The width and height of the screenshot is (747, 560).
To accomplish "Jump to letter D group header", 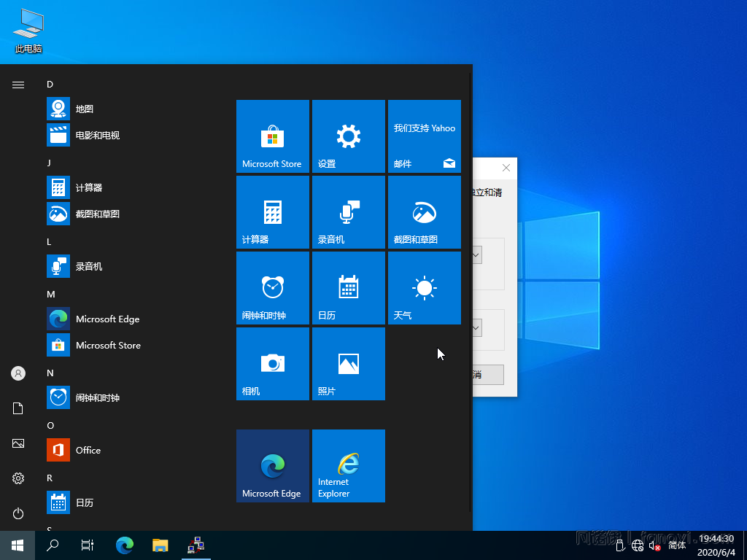I will coord(50,85).
